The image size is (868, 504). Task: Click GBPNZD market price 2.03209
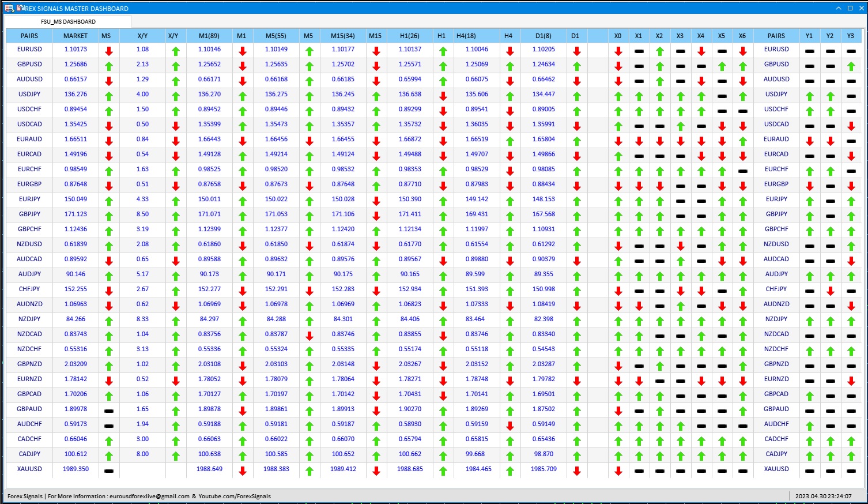[x=76, y=364]
